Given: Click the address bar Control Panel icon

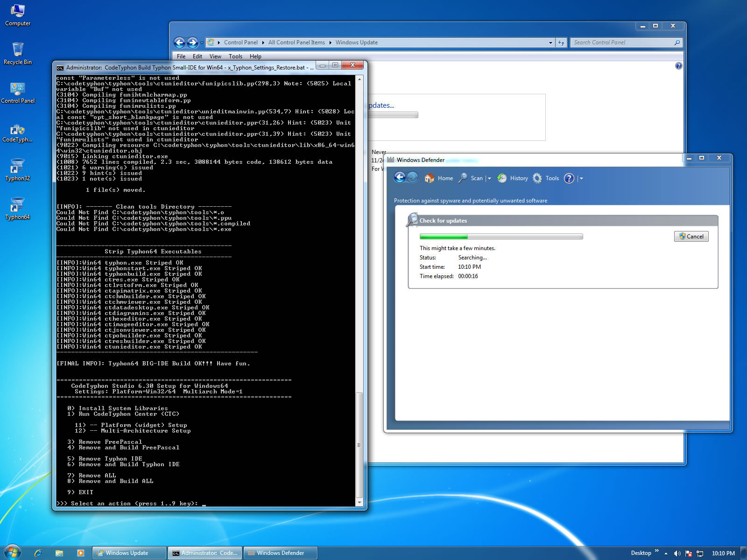Looking at the screenshot, I should pos(211,42).
